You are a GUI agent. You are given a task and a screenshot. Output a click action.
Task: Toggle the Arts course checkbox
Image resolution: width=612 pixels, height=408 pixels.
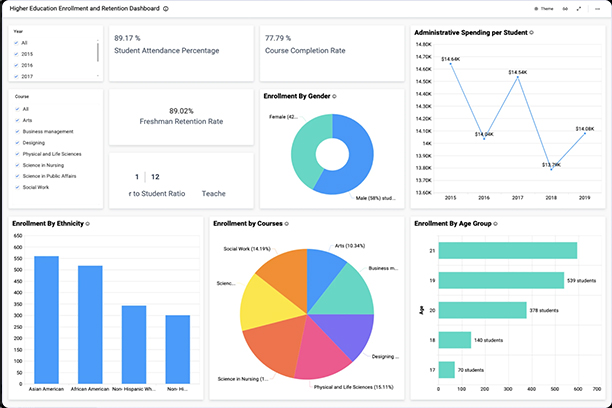click(x=16, y=120)
